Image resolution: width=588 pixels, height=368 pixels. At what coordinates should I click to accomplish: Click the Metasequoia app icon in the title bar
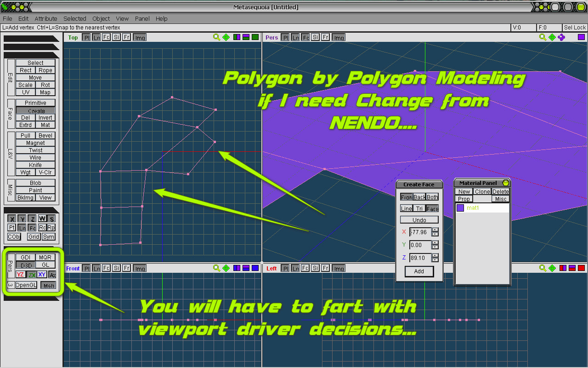(5, 7)
